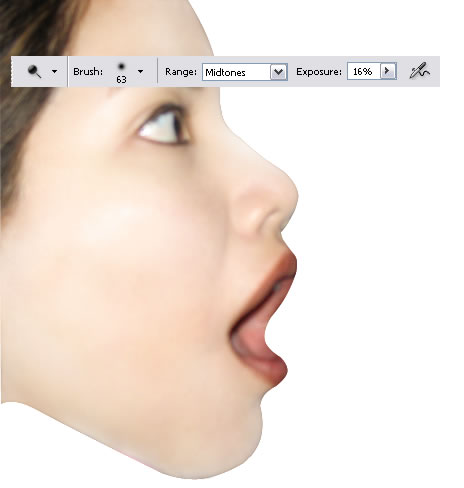Open the tool preset picker arrow beside Dodge icon

click(x=54, y=71)
